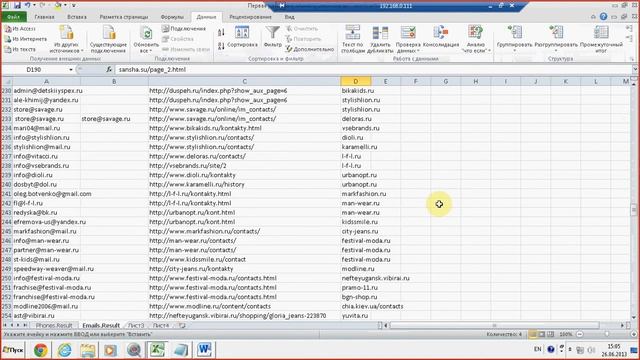Expand What-If Analysis (Анализ что если) dropdown
640x360 pixels.
tap(489, 51)
